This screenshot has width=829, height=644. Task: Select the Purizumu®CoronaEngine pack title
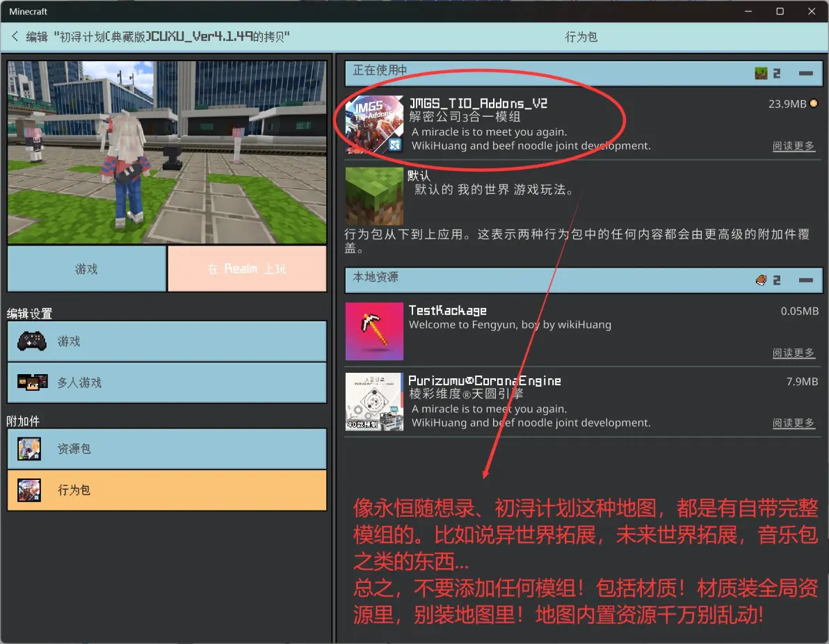click(485, 380)
